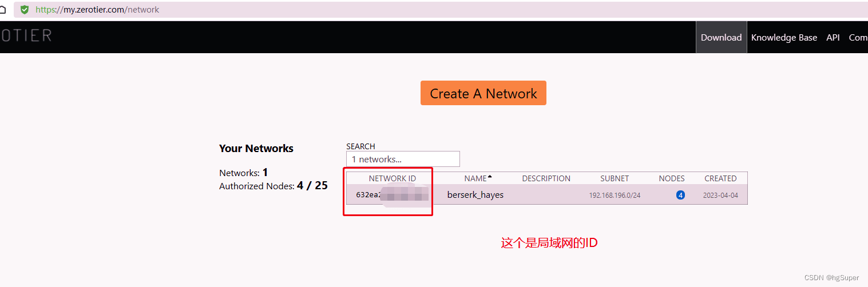
Task: Click the Networks: 1 count text
Action: [244, 172]
